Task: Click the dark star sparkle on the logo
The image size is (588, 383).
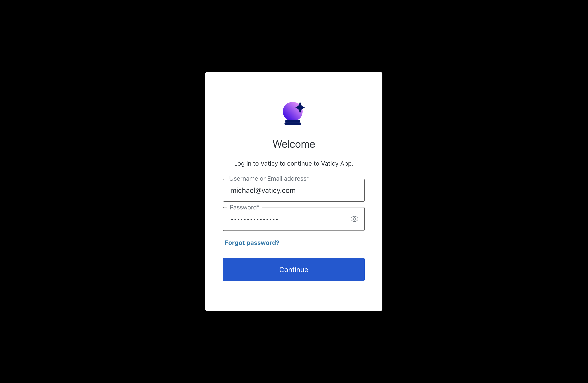Action: (300, 107)
